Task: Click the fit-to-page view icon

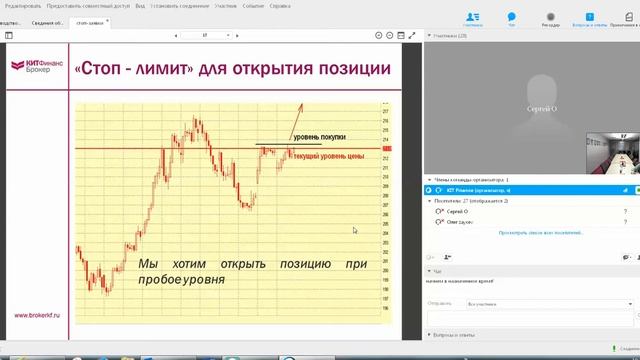Action: (x=401, y=36)
